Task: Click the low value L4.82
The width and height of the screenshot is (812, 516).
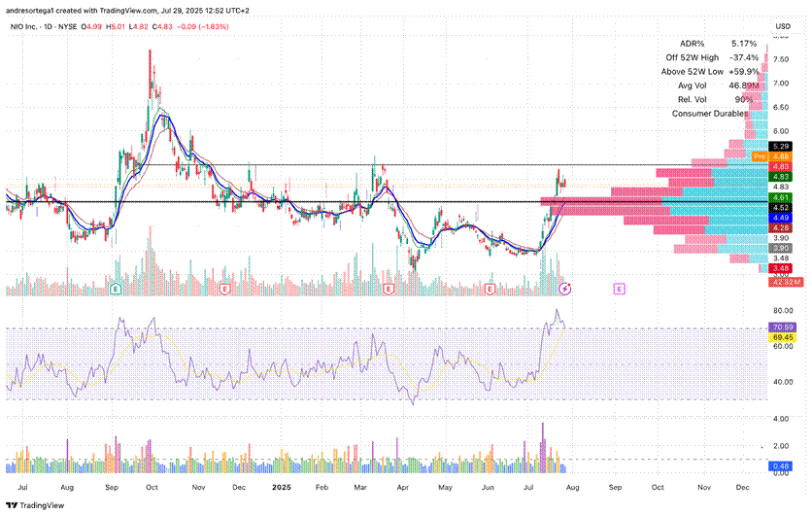Action: pos(138,26)
